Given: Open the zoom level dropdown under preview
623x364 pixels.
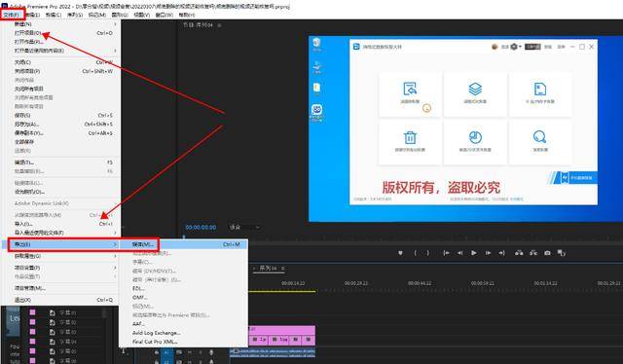Looking at the screenshot, I should (x=244, y=228).
